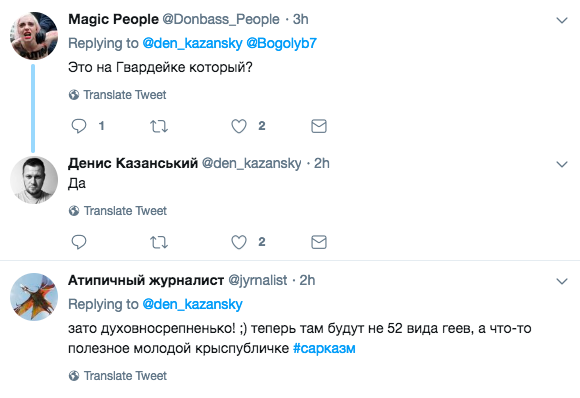
Task: Open more options for Magic People tweet
Action: coord(562,20)
